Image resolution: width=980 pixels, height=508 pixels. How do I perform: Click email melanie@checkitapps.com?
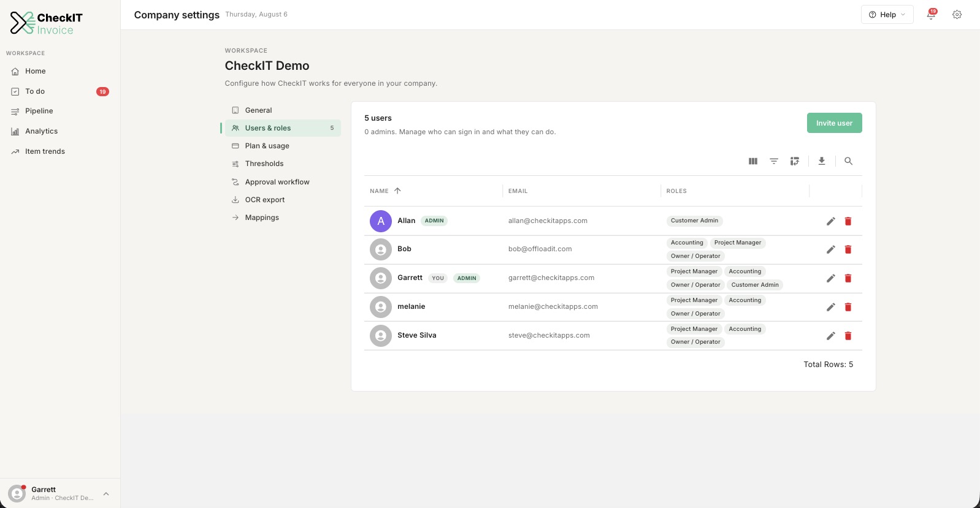(x=553, y=306)
